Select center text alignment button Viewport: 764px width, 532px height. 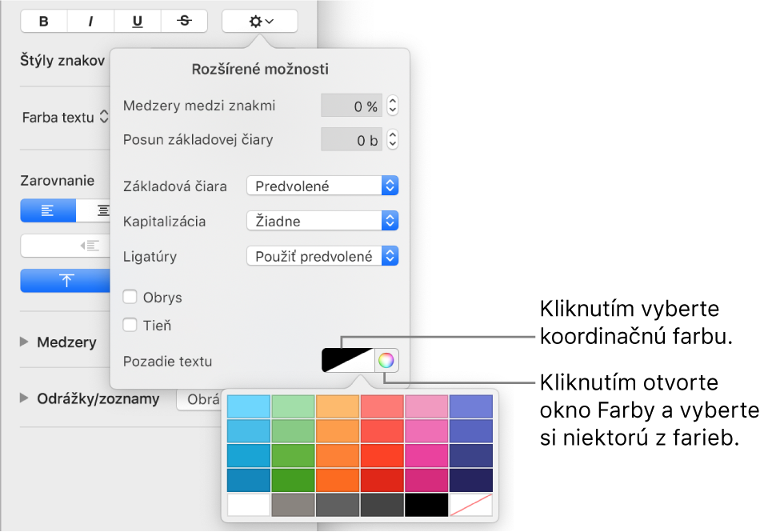point(94,210)
